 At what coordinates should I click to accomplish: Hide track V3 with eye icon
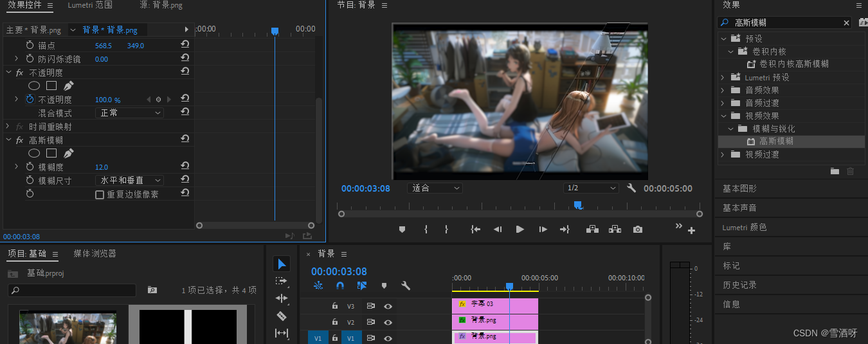388,306
